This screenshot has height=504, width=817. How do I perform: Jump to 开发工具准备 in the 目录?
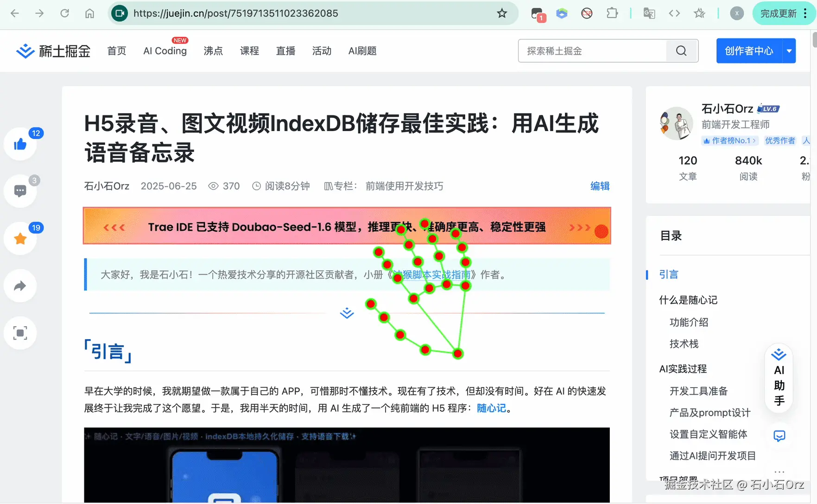699,391
